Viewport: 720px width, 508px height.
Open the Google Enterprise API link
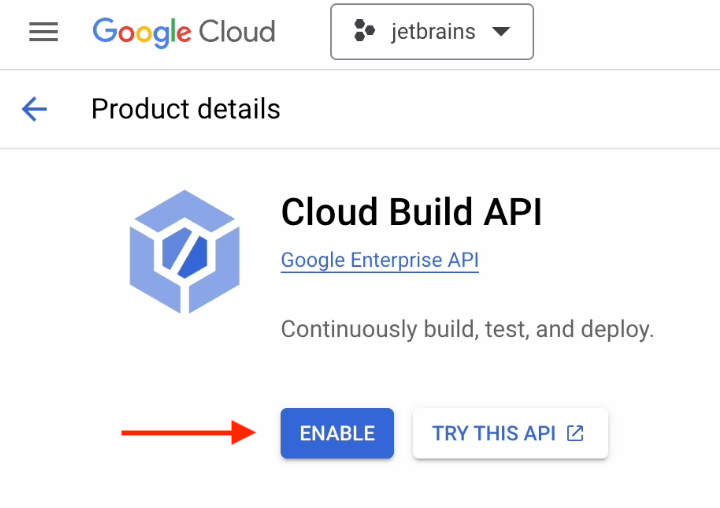coord(379,261)
